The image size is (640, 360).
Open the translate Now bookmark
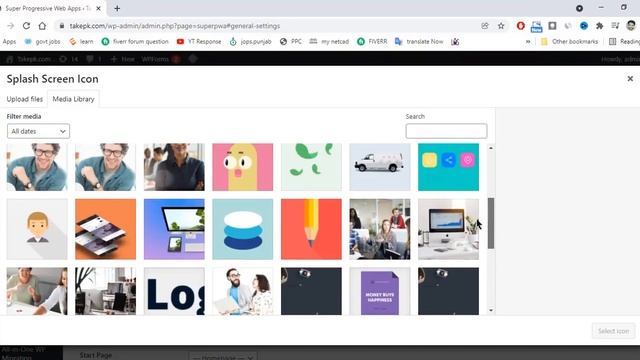[x=419, y=41]
